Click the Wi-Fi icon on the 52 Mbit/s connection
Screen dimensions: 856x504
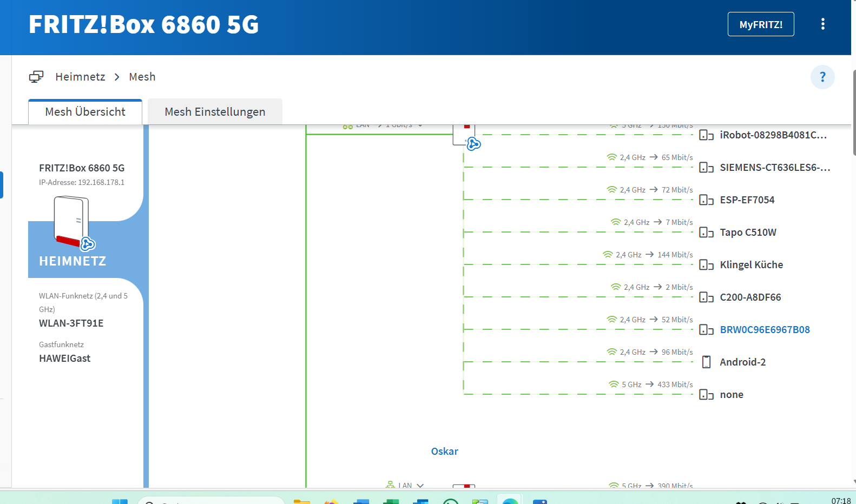click(612, 320)
